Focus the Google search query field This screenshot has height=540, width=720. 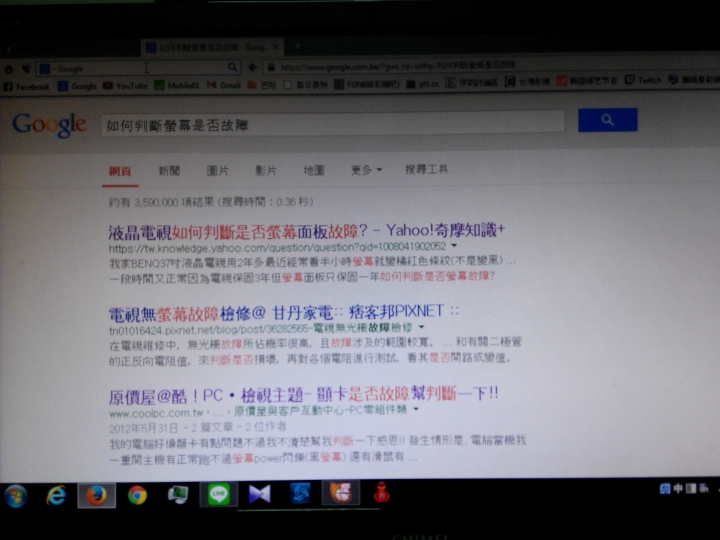[332, 123]
